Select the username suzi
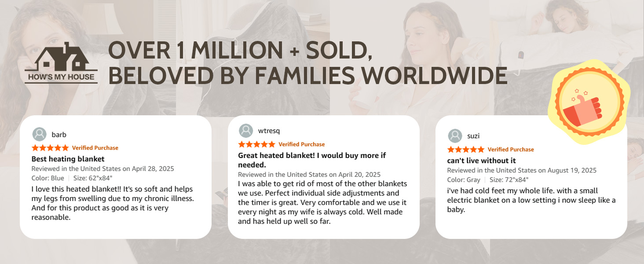The width and height of the screenshot is (644, 264). 473,136
